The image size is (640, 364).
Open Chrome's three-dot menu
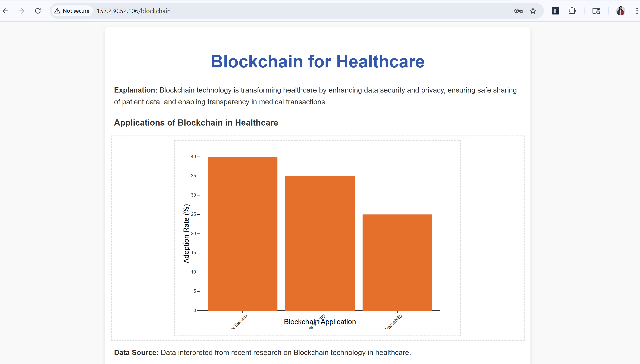tap(637, 11)
